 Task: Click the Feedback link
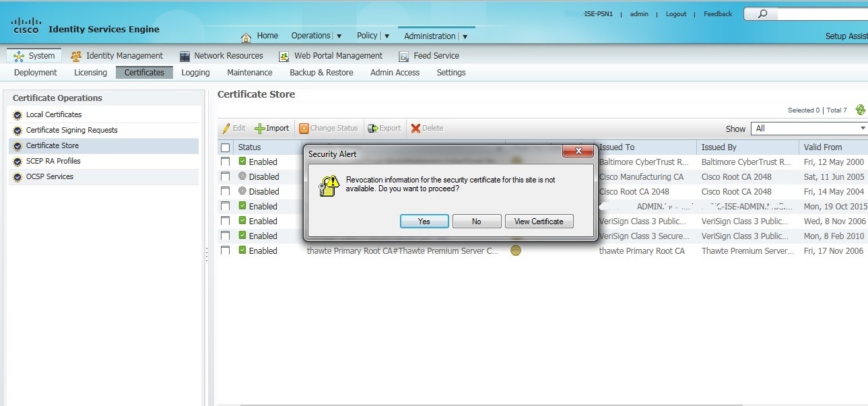click(718, 14)
